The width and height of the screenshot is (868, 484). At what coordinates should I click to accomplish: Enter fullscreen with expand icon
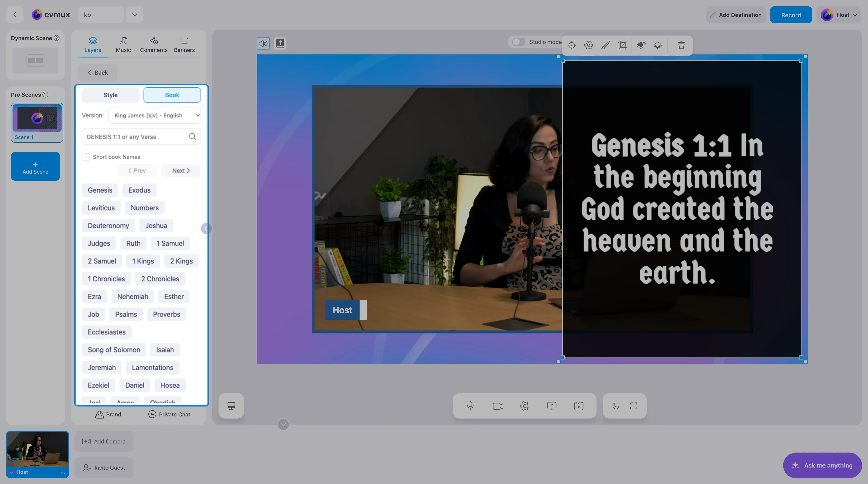633,406
